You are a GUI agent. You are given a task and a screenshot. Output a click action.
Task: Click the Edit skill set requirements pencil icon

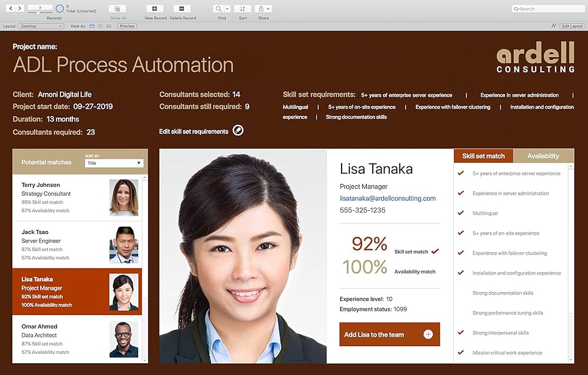[238, 130]
